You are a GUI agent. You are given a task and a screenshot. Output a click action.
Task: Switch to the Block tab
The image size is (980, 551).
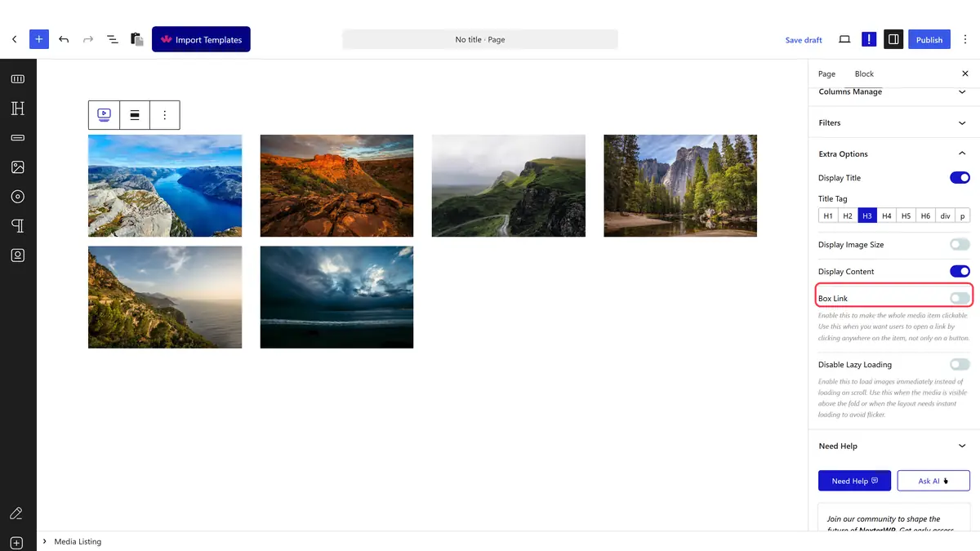click(864, 73)
